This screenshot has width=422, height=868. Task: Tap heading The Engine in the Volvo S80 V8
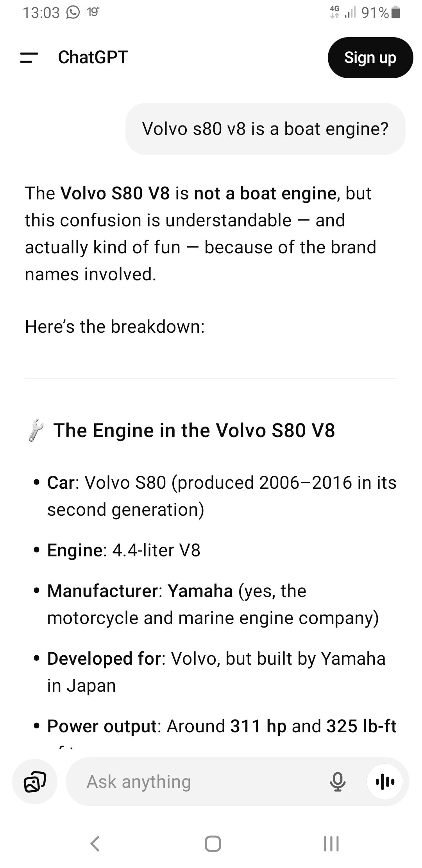click(194, 430)
